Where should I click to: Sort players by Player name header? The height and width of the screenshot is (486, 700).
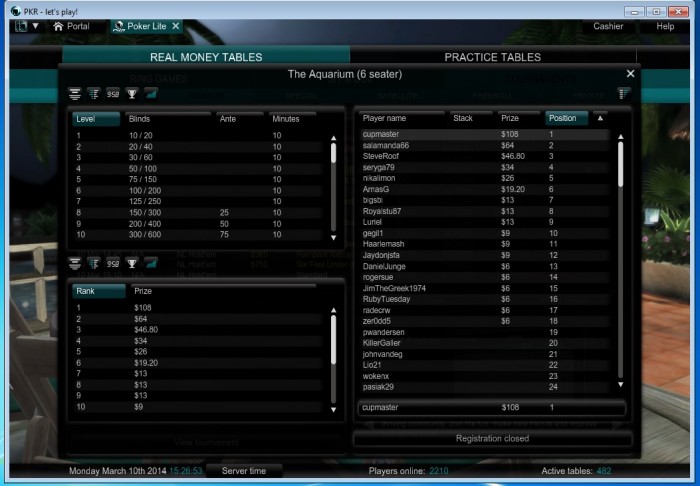(x=402, y=118)
